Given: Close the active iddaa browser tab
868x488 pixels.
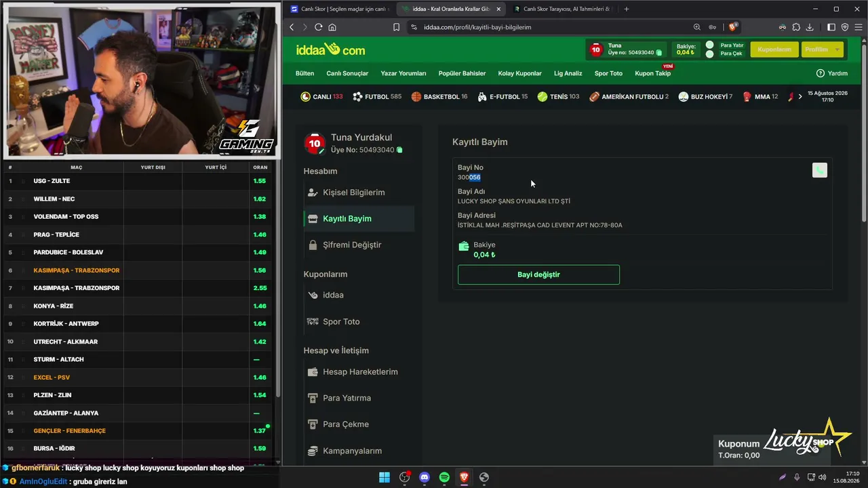Looking at the screenshot, I should point(498,9).
